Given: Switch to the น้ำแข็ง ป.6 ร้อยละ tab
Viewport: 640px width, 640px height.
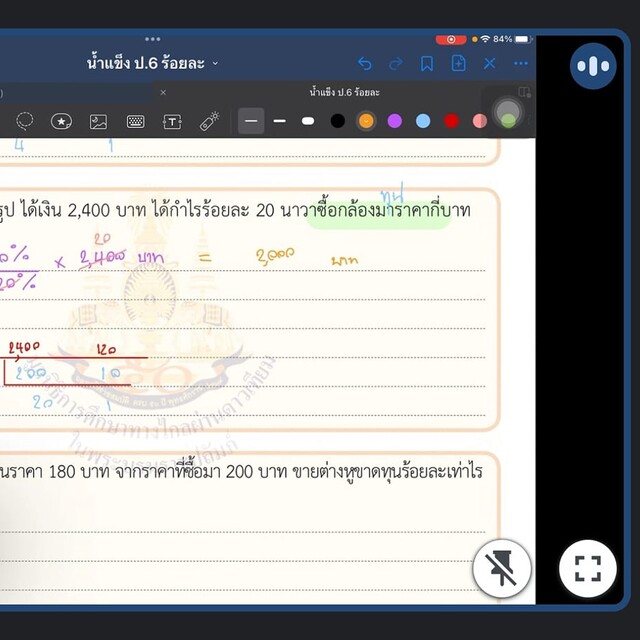Looking at the screenshot, I should 344,92.
